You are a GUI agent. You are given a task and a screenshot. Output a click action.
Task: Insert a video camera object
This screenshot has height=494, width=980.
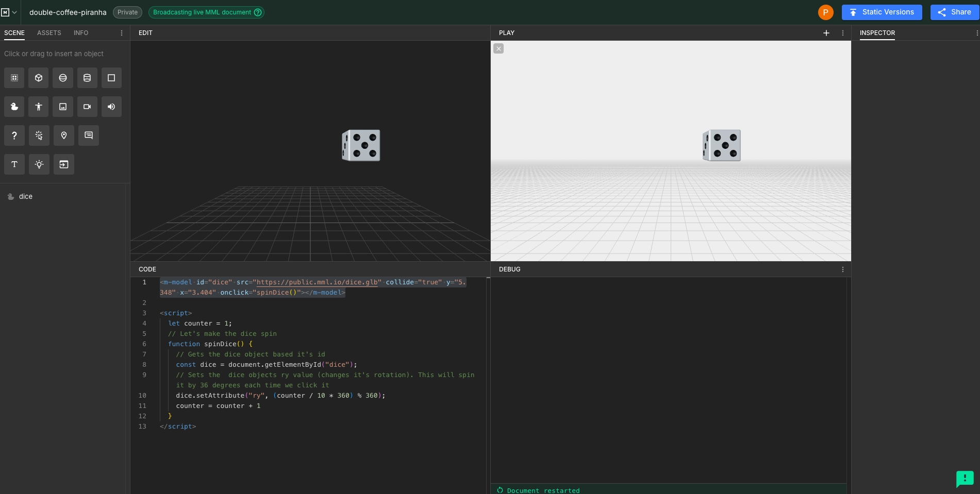click(x=87, y=107)
